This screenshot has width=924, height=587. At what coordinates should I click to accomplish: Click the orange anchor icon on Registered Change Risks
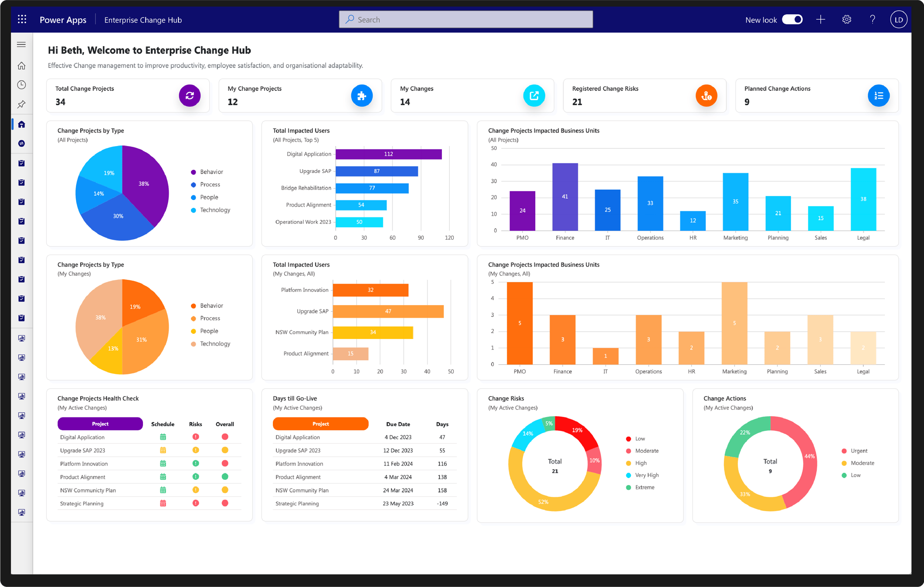click(706, 95)
